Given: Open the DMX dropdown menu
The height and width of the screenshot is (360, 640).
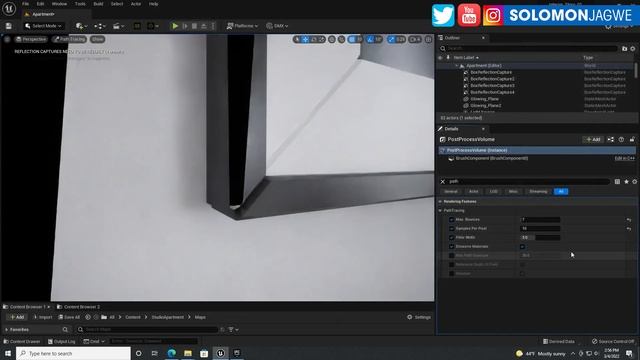Looking at the screenshot, I should pos(277,26).
